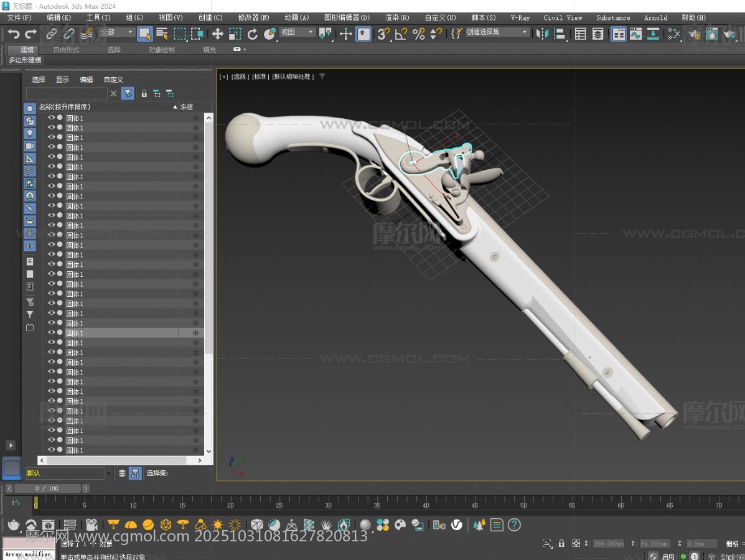Click the 显示 menu in Scene Explorer

coord(62,80)
